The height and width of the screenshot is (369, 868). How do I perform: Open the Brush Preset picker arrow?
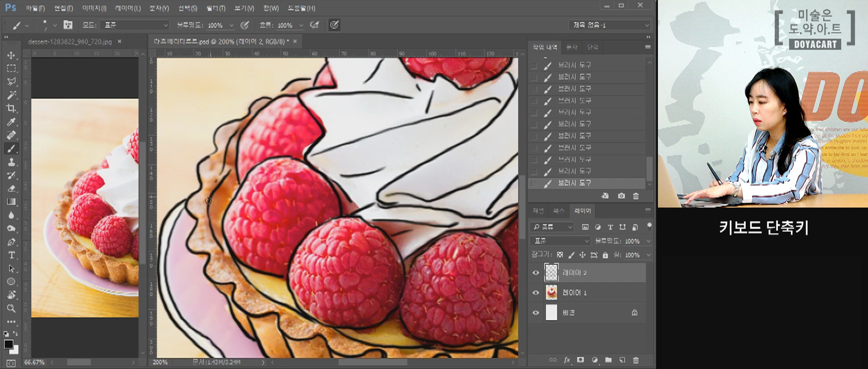tap(55, 25)
